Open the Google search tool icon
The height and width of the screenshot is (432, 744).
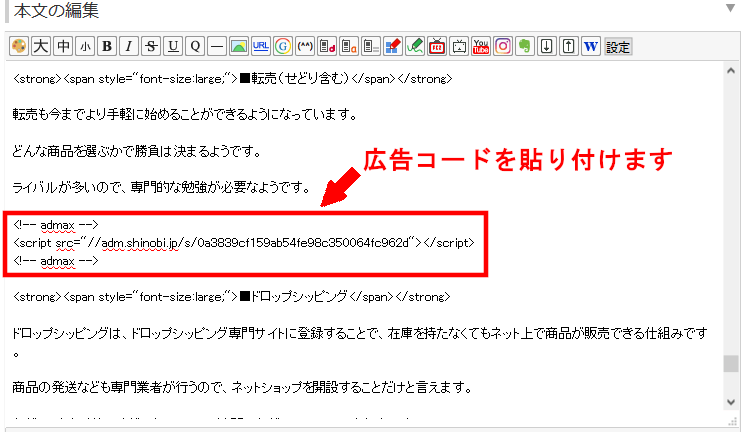pyautogui.click(x=283, y=47)
